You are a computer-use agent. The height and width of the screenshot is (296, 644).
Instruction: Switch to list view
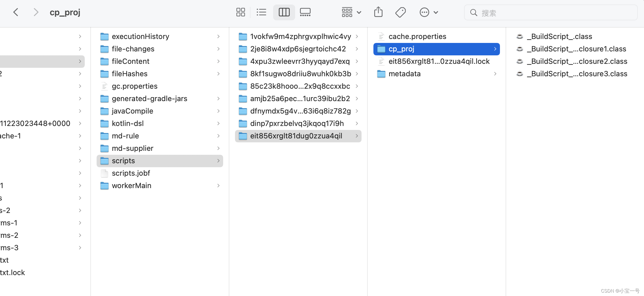[x=261, y=12]
